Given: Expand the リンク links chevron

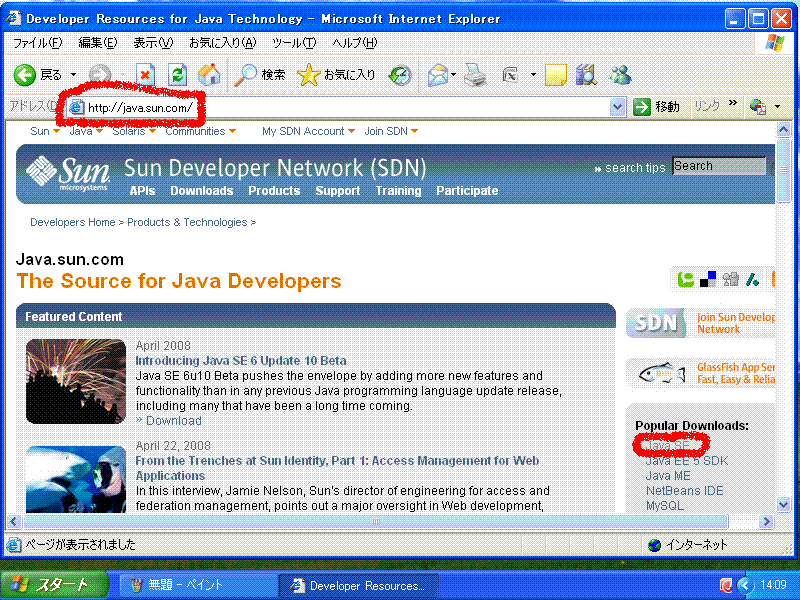Looking at the screenshot, I should (733, 104).
